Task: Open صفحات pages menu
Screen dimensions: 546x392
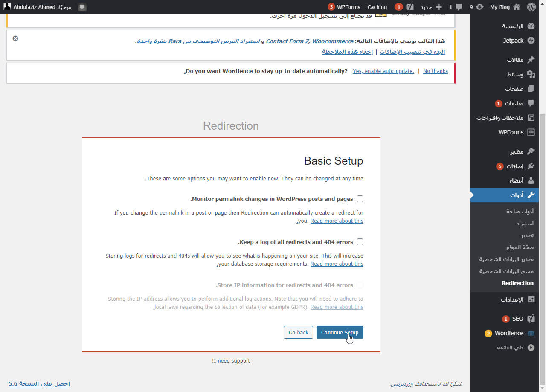Action: 505,89
